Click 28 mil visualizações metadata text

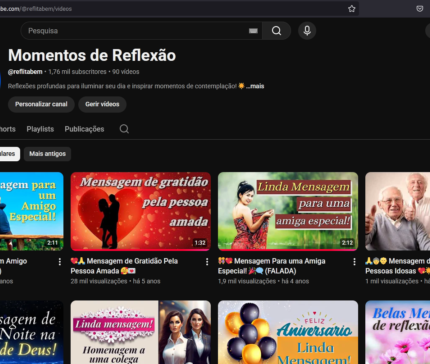99,281
